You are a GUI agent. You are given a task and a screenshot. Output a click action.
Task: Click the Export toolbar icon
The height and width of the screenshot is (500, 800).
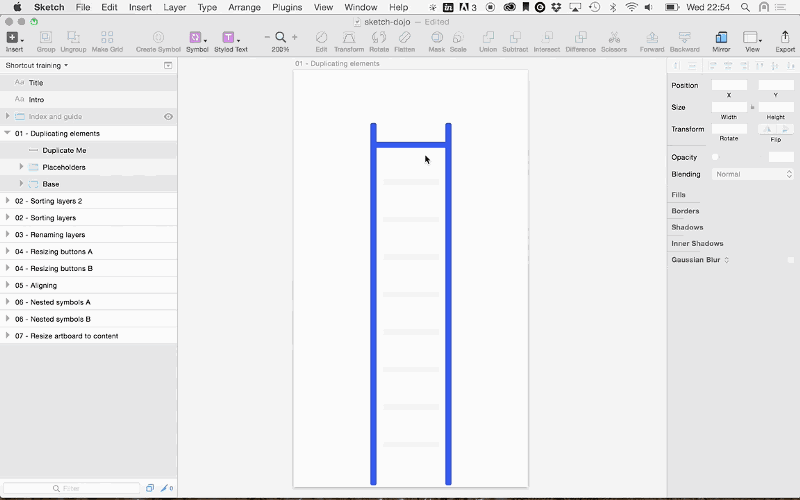(x=784, y=38)
